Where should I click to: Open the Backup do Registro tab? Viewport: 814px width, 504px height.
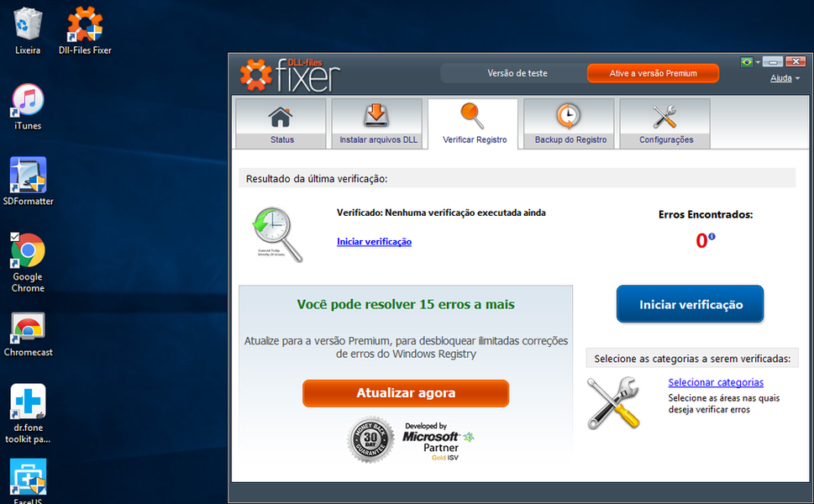570,123
